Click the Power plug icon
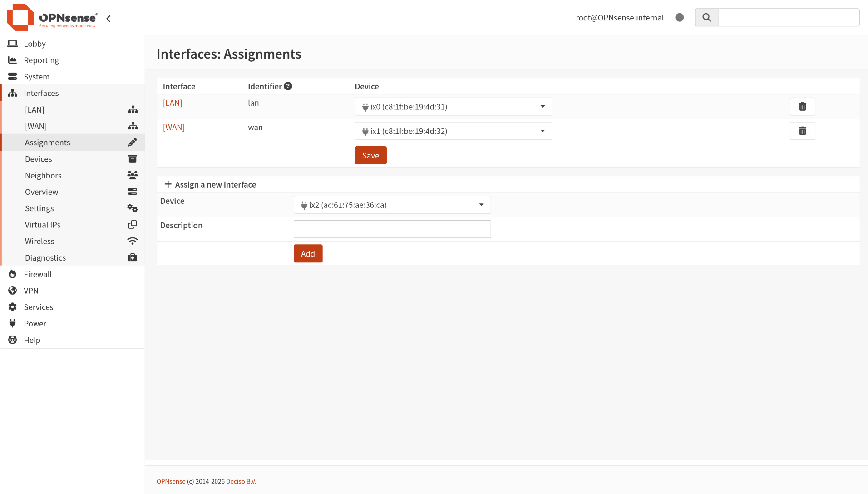This screenshot has width=868, height=494. tap(13, 323)
